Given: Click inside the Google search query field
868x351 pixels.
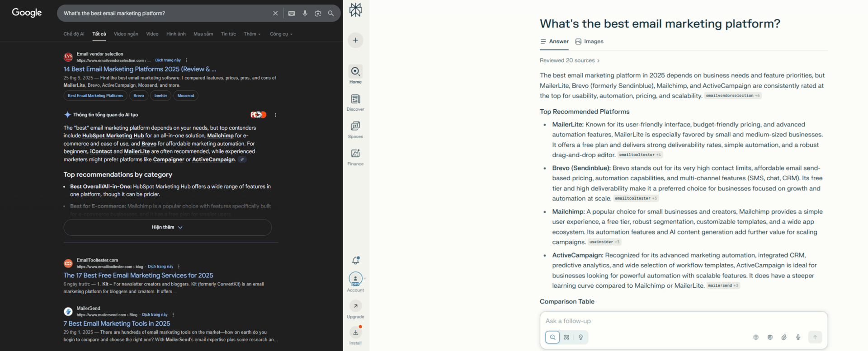Looking at the screenshot, I should click(165, 13).
